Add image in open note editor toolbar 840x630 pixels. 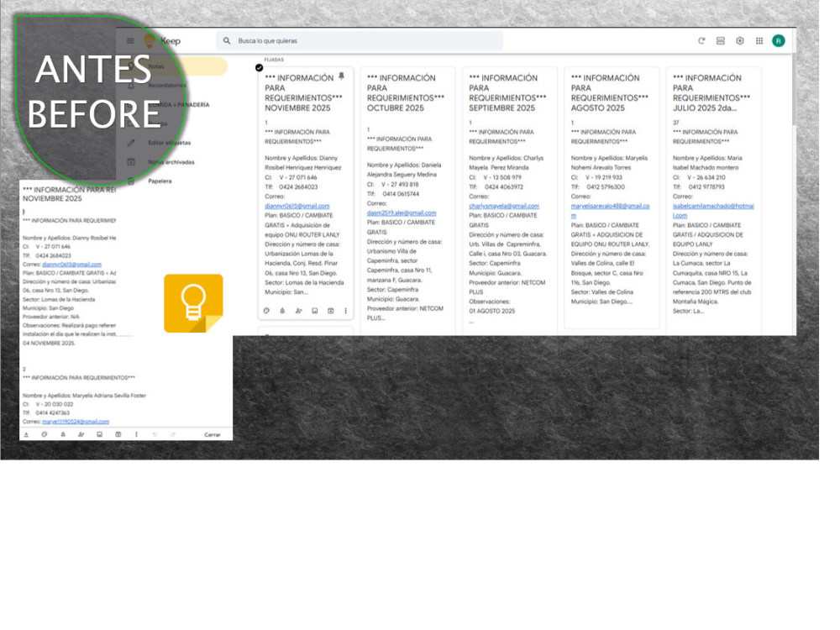[x=100, y=434]
